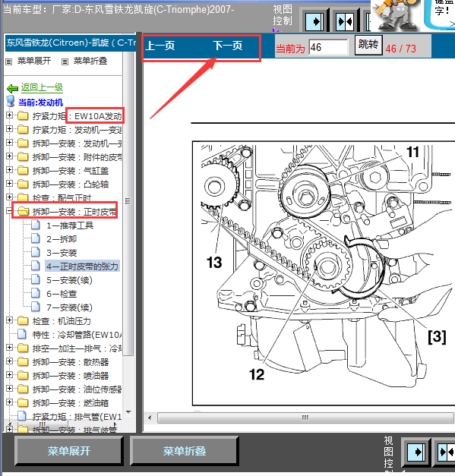
Task: Click list icon beside top 菜单折叠
Action: (65, 62)
